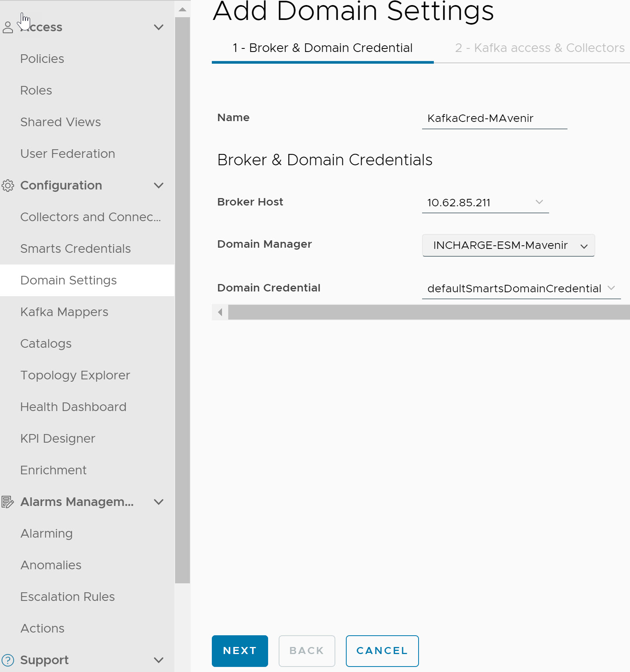Click the CANCEL button

(382, 651)
